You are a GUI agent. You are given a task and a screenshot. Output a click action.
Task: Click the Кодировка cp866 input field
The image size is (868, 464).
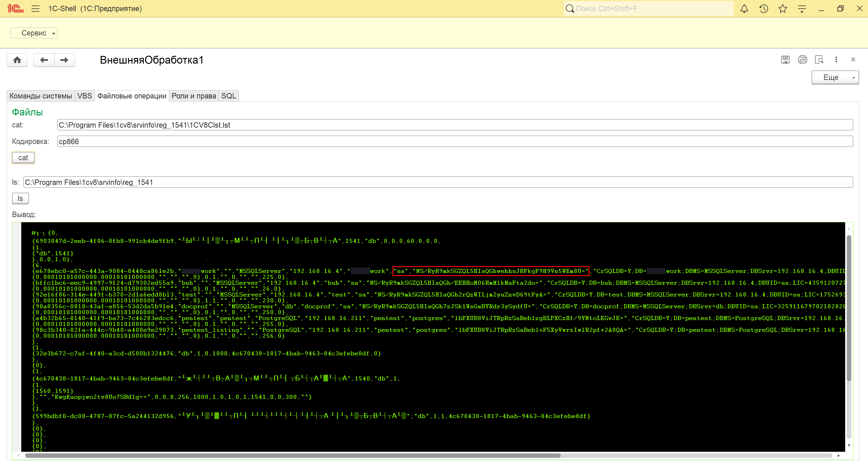point(455,142)
